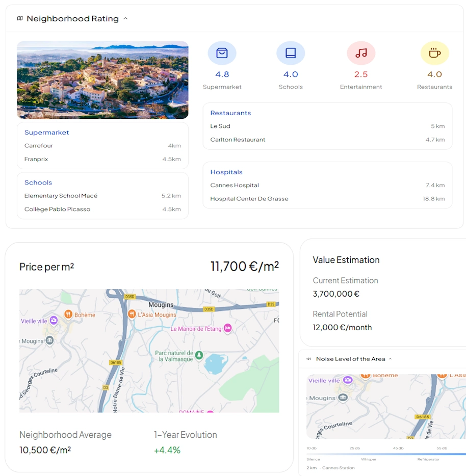Click the Vieille ville camera pin on price map
Image resolution: width=466 pixels, height=476 pixels.
54,320
